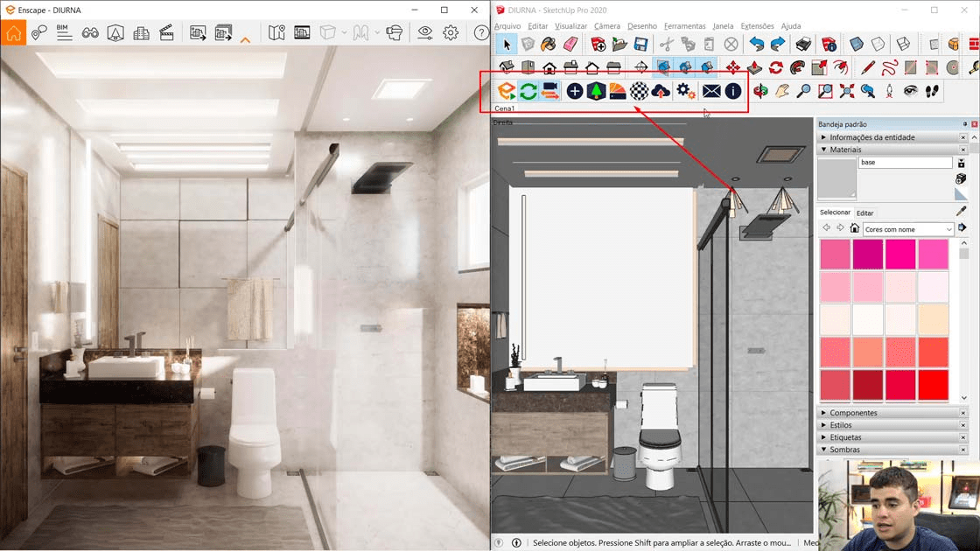
Task: Close the Materiais panel with X
Action: (x=963, y=150)
